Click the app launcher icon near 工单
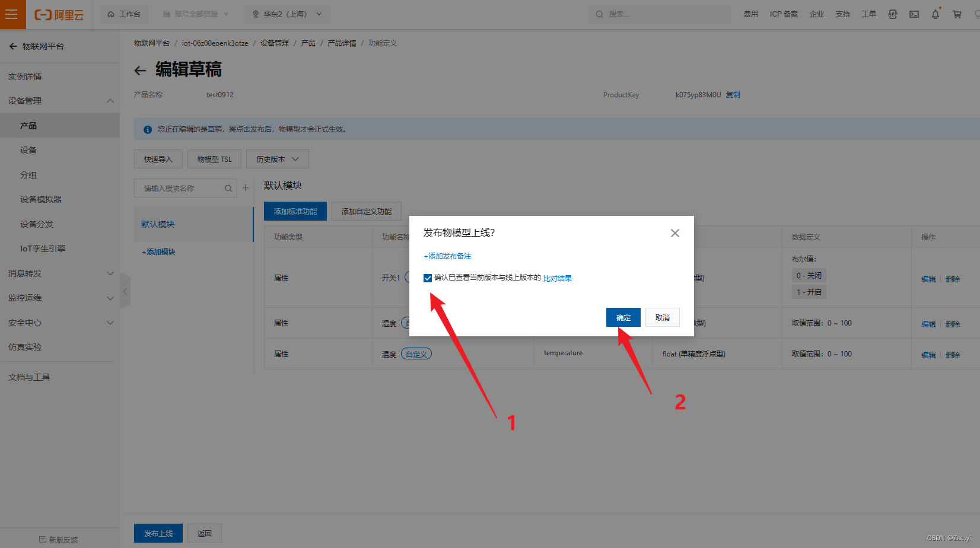Viewport: 980px width, 548px height. [893, 14]
